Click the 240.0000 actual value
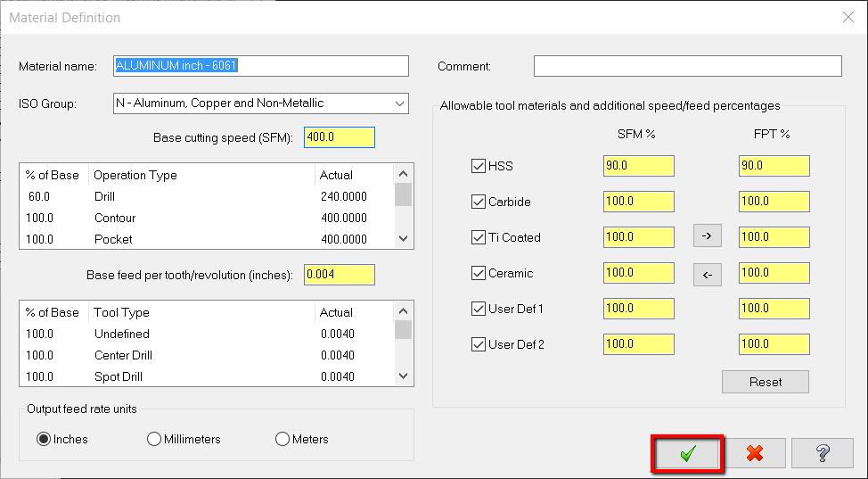This screenshot has height=479, width=868. point(344,196)
